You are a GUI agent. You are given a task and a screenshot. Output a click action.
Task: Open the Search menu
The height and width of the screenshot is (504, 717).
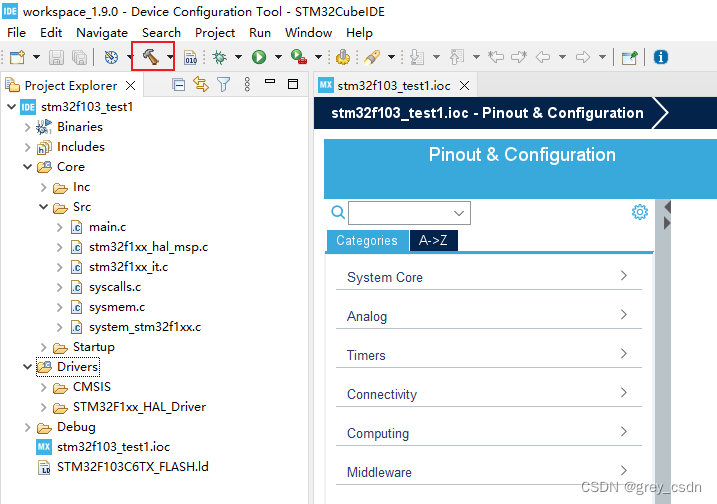tap(161, 33)
